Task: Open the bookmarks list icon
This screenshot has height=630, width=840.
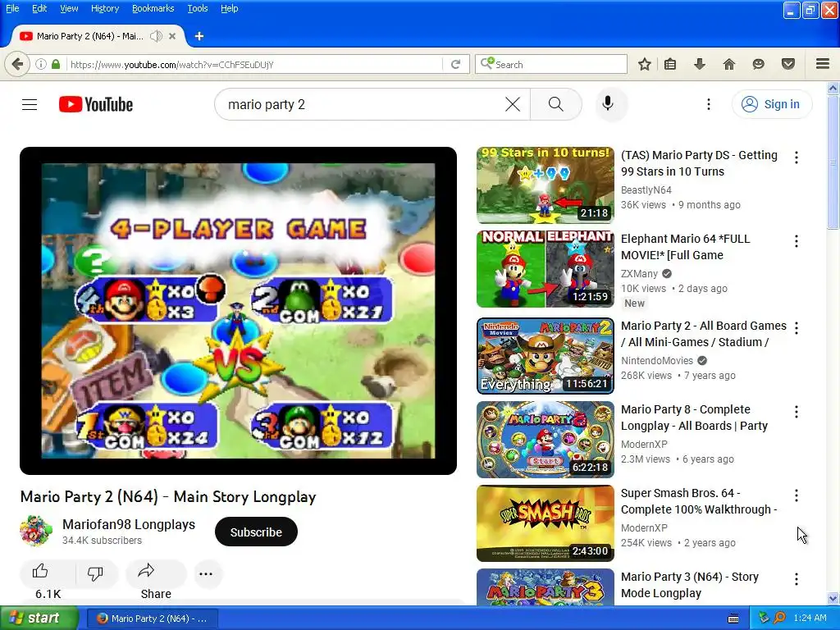Action: [670, 64]
